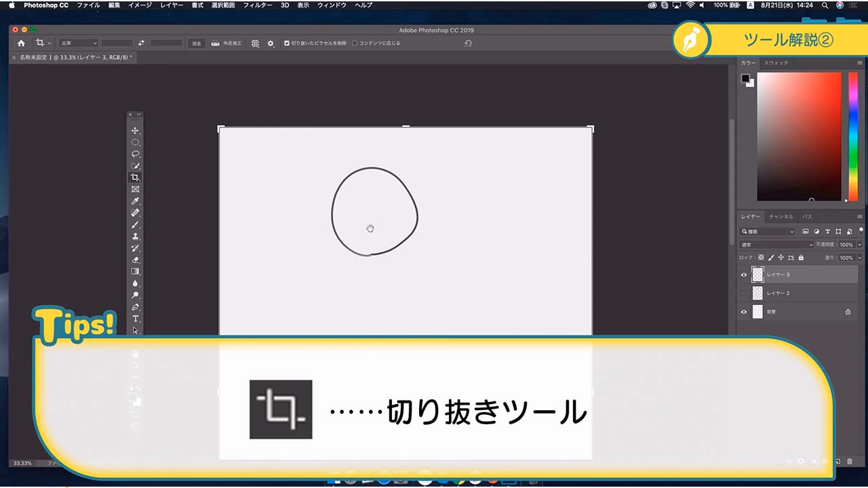
Task: Click the 消去 clear button
Action: coord(196,43)
